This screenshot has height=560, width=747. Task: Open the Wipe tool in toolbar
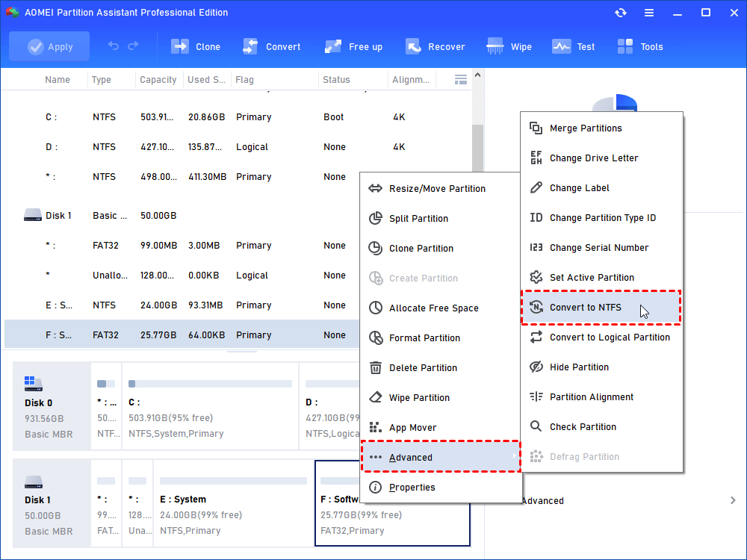[495, 46]
